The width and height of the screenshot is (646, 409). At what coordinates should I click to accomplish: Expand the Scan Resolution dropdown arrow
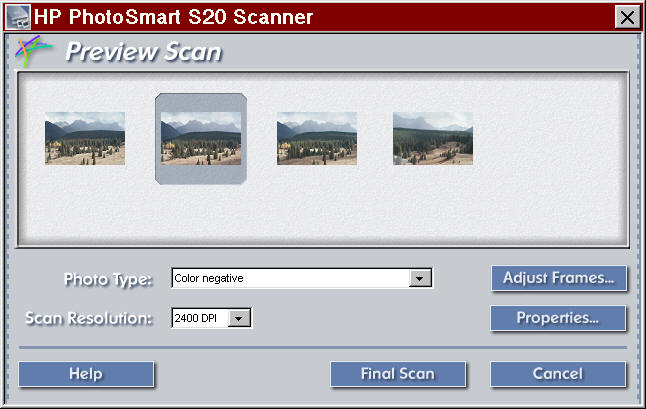(239, 318)
